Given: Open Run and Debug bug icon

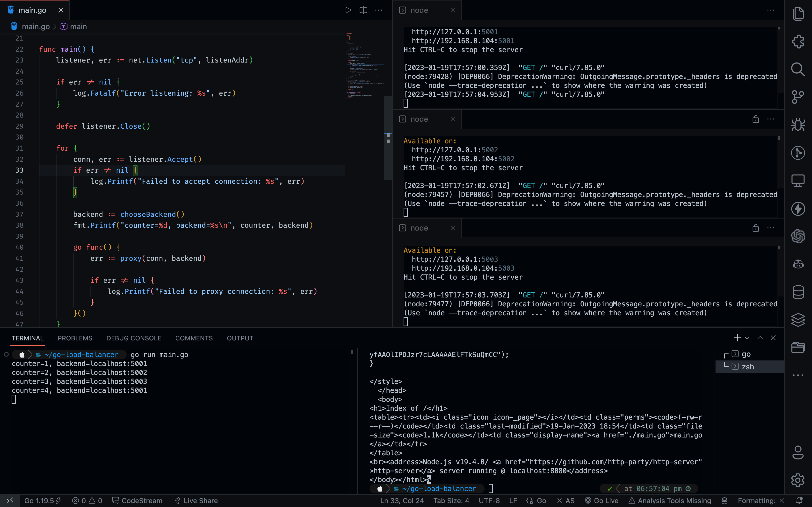Looking at the screenshot, I should 798,125.
